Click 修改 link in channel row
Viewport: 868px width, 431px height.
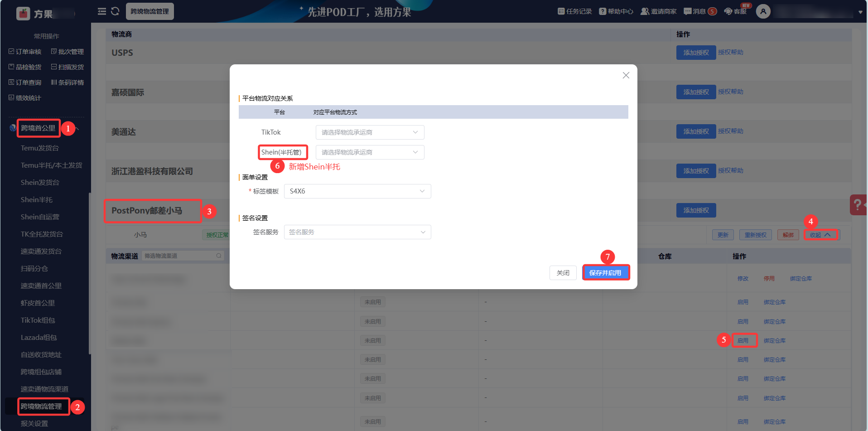click(x=743, y=279)
